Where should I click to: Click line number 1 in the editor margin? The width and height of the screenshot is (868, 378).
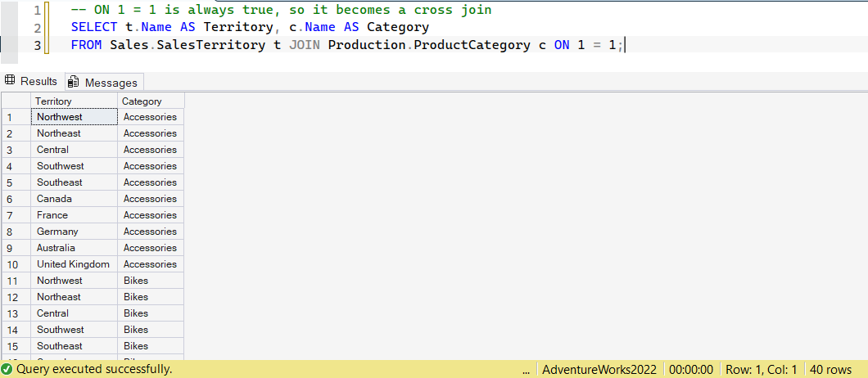tap(37, 10)
